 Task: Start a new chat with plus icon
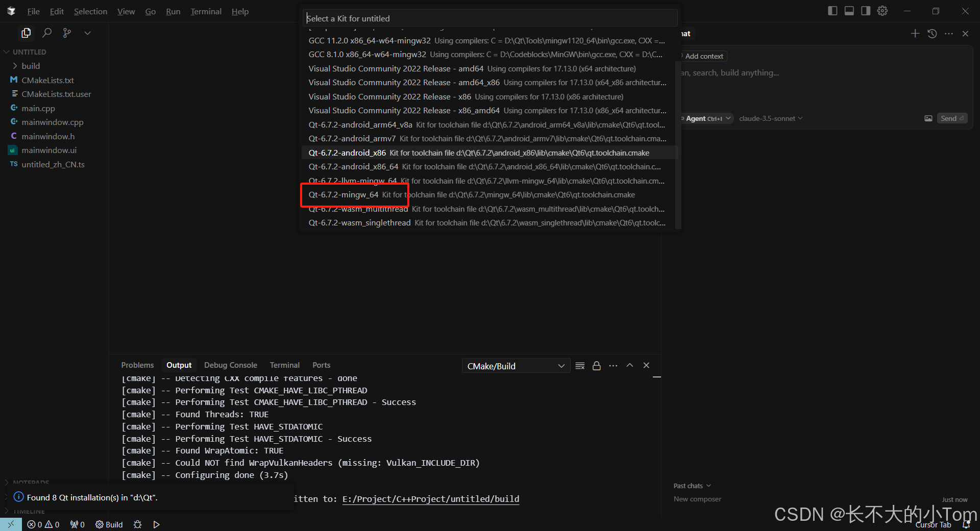(x=915, y=34)
